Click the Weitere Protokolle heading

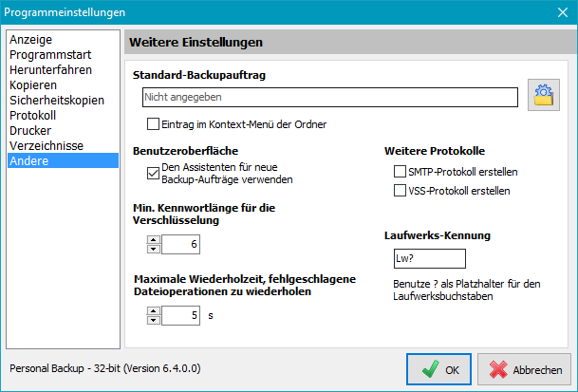pos(435,151)
